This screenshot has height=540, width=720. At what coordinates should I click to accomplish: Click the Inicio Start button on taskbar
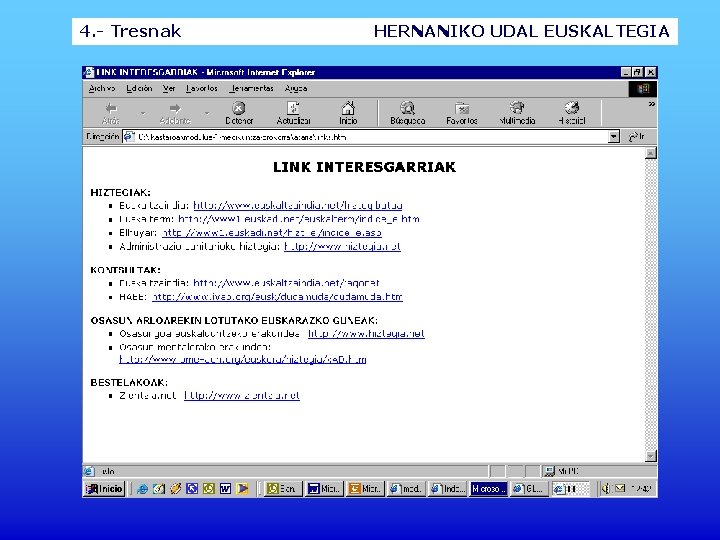pyautogui.click(x=104, y=489)
